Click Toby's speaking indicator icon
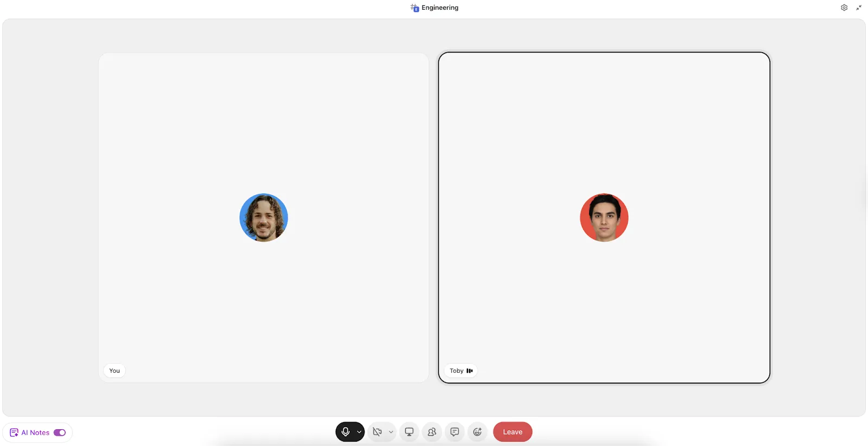868x446 pixels. 470,371
